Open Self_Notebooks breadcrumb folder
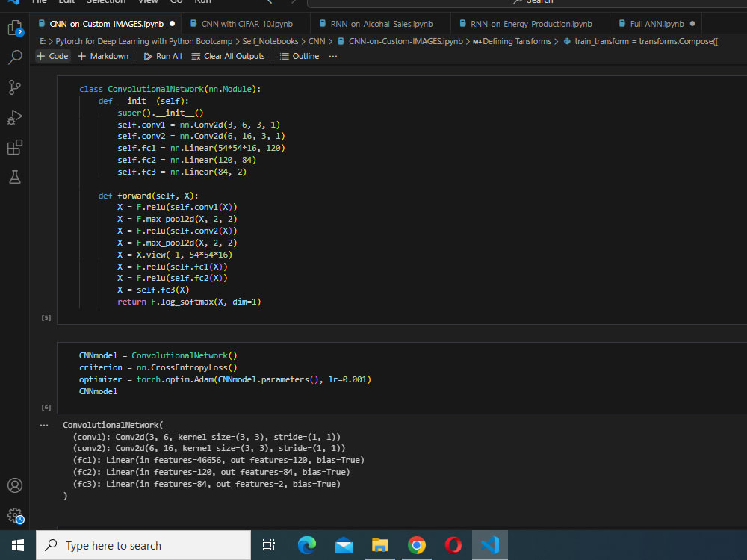Screen dimensions: 747x560 [270, 41]
